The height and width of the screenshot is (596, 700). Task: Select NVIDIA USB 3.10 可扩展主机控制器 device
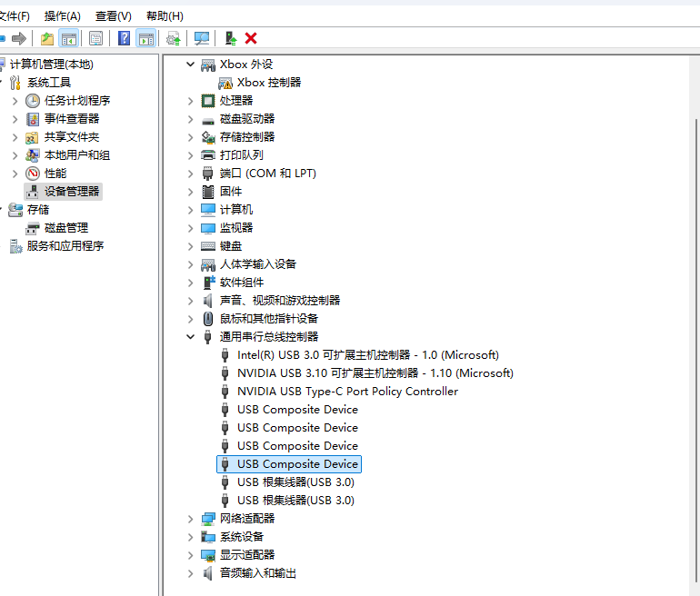375,373
